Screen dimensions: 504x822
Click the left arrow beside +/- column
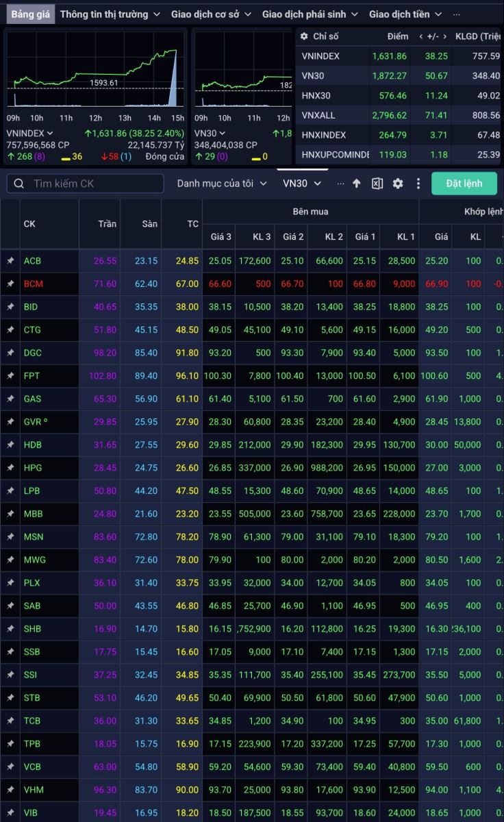click(418, 36)
